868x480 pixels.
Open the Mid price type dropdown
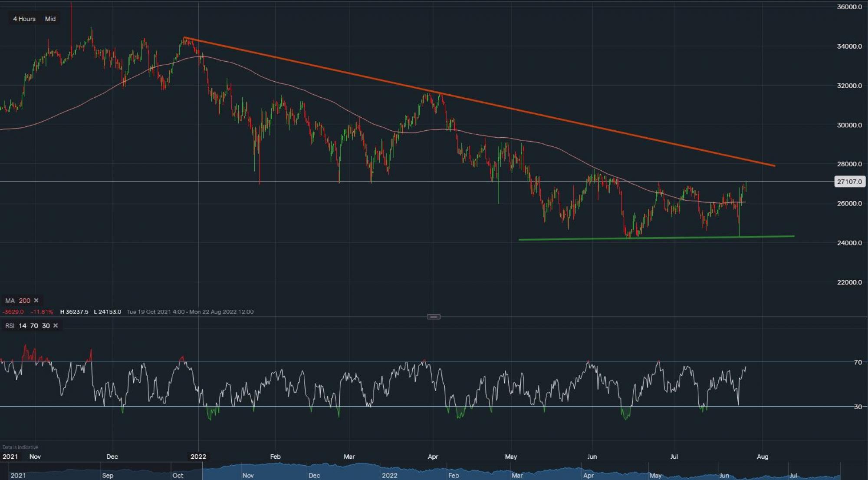[50, 19]
